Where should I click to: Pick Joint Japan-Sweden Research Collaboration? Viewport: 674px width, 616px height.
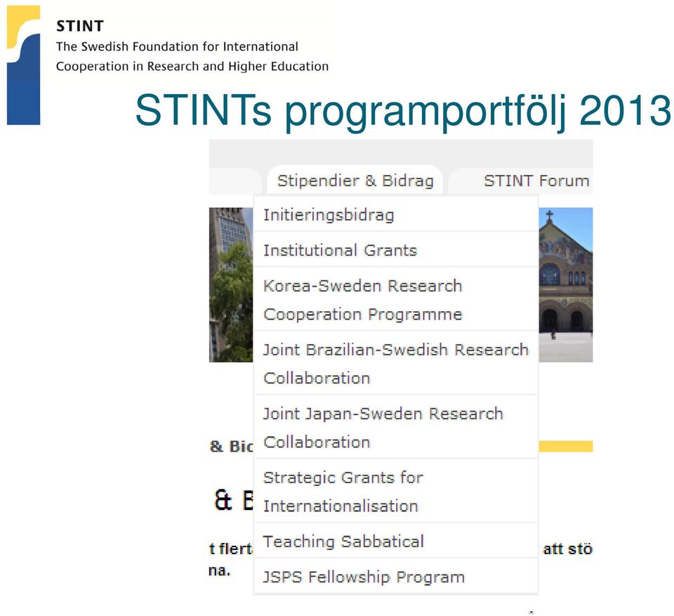point(396,427)
